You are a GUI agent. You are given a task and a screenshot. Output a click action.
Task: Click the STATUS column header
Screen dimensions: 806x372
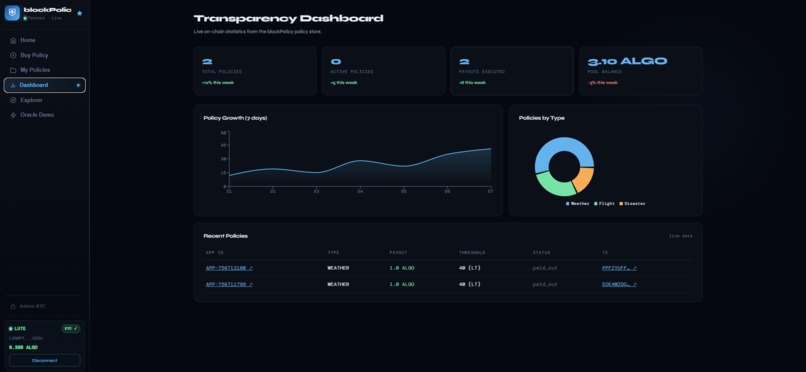pos(541,253)
